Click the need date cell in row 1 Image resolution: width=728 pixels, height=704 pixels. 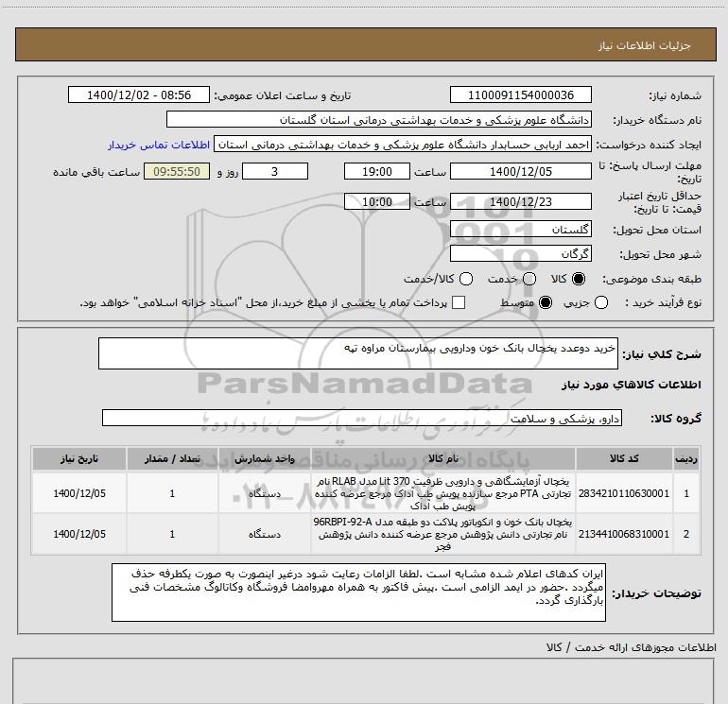click(79, 493)
